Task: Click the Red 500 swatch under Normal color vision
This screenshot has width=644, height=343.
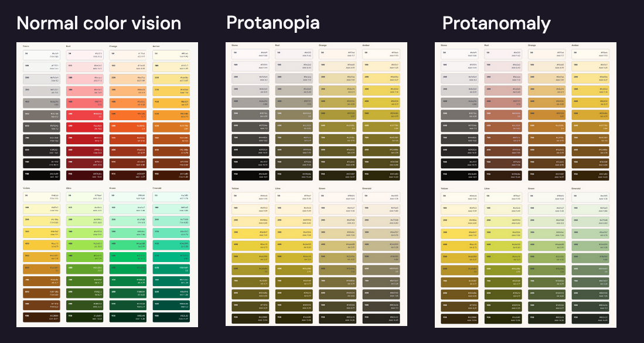Action: tap(86, 114)
